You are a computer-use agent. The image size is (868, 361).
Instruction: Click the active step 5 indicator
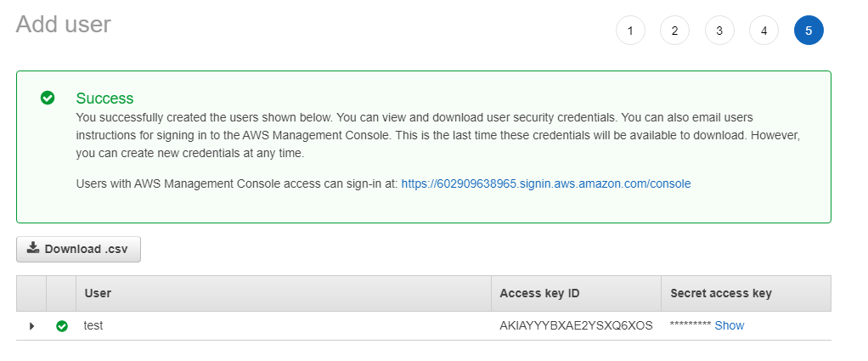[x=809, y=31]
